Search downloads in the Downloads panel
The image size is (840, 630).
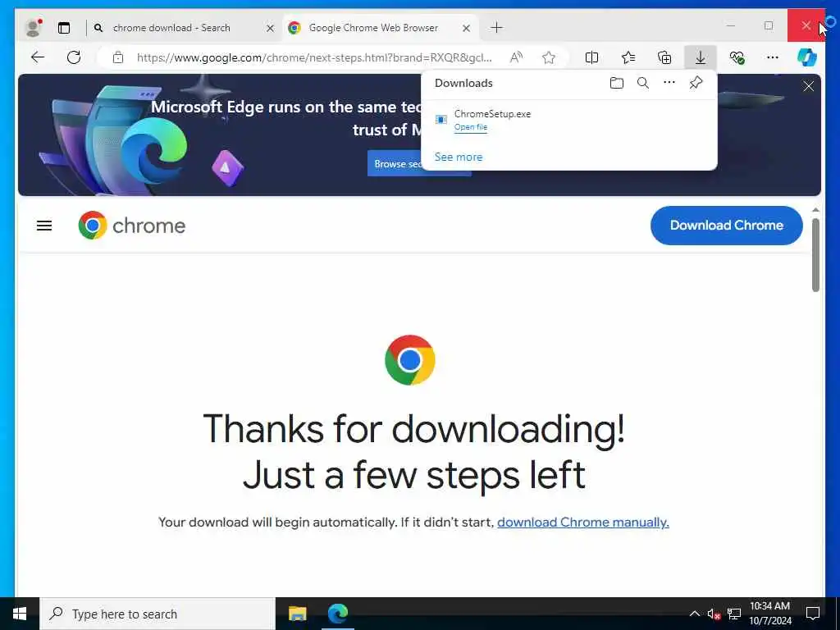pyautogui.click(x=643, y=83)
